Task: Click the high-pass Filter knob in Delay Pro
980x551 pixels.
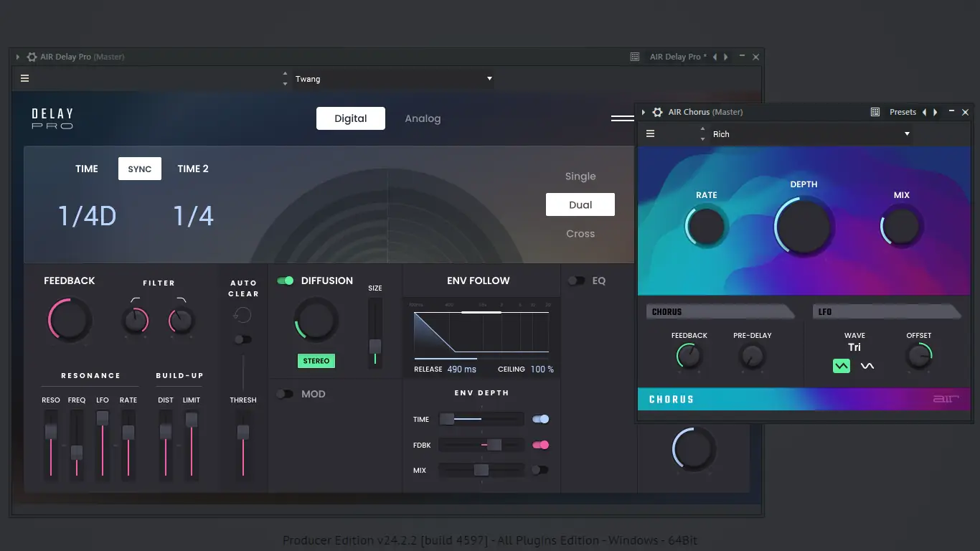Action: tap(136, 321)
